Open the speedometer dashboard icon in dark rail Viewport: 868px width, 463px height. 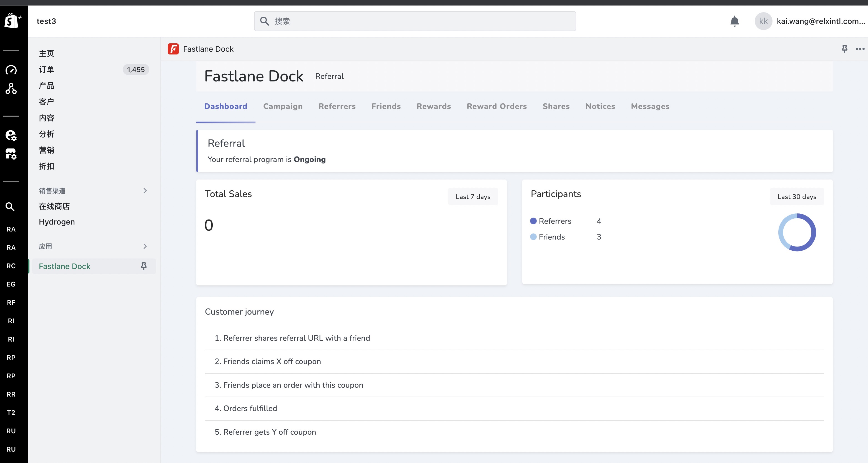11,70
